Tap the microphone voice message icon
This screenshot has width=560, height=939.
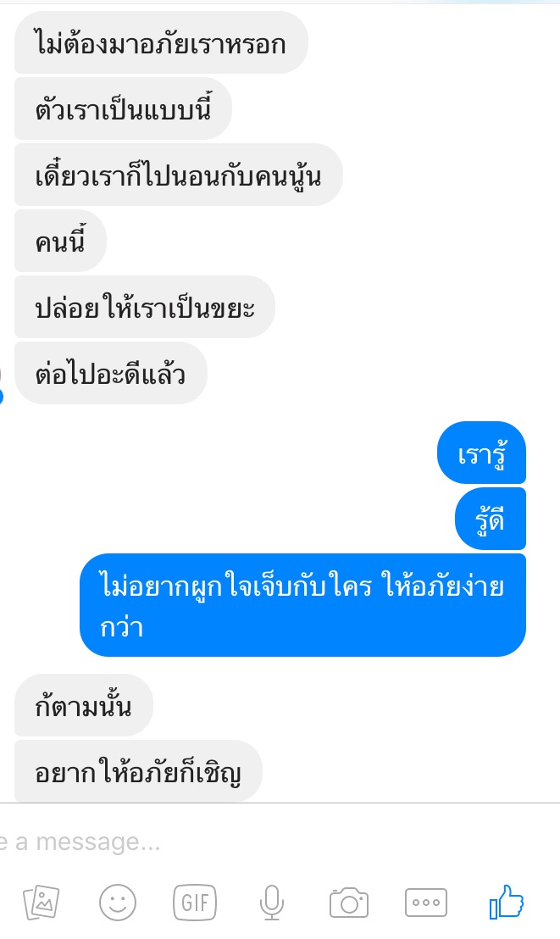(x=271, y=903)
